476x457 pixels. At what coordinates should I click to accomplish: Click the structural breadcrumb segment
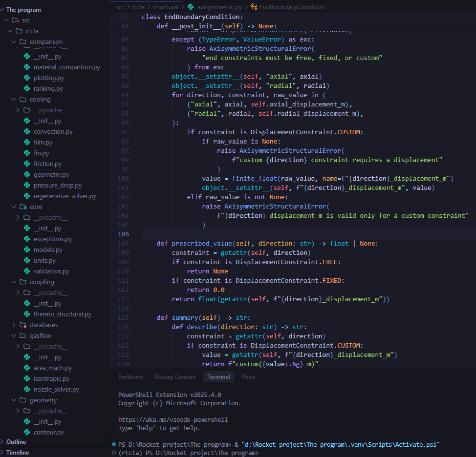pos(166,7)
